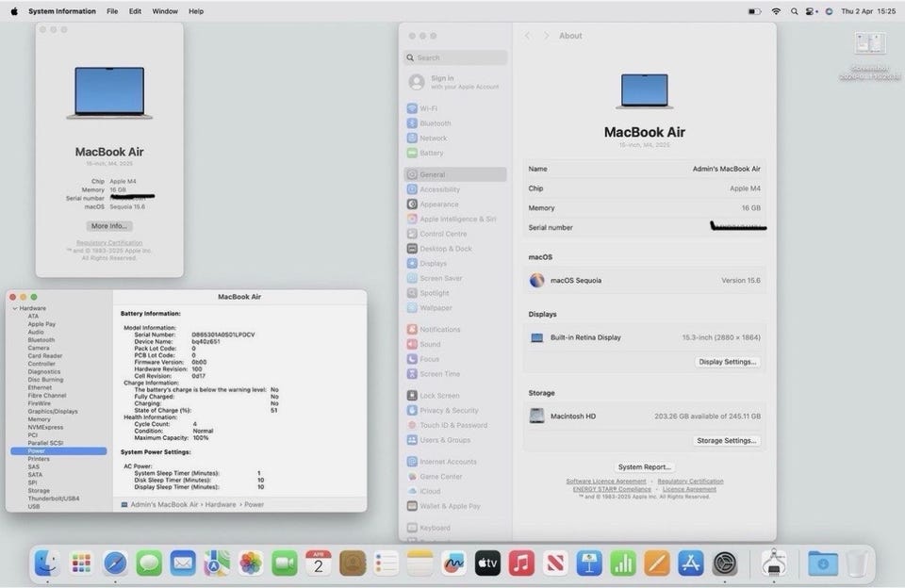
Task: Click the More Info... button
Action: 109,226
